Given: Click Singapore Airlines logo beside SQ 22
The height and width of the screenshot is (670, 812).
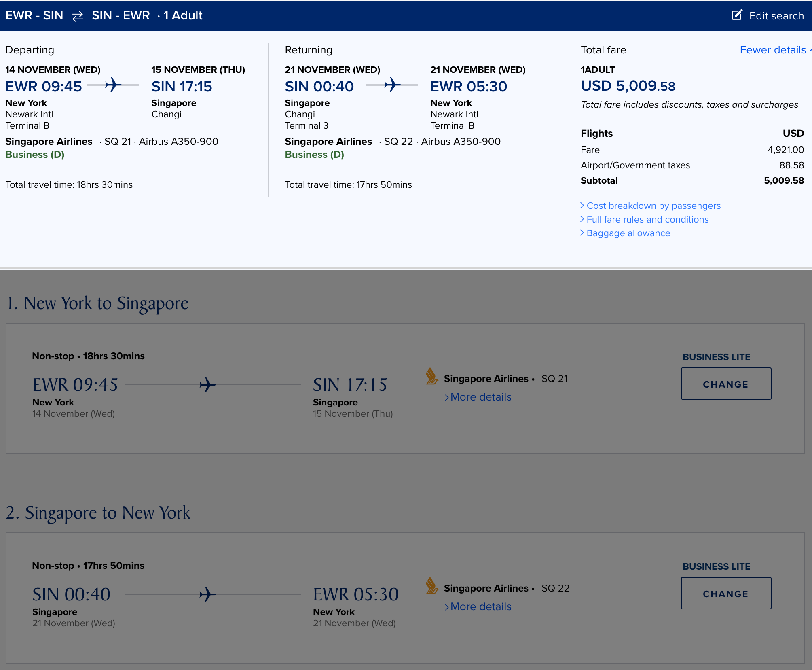Looking at the screenshot, I should [x=432, y=586].
